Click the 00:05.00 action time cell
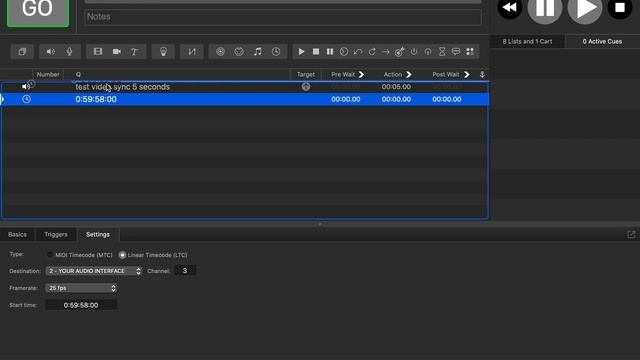The height and width of the screenshot is (360, 640). pos(396,87)
